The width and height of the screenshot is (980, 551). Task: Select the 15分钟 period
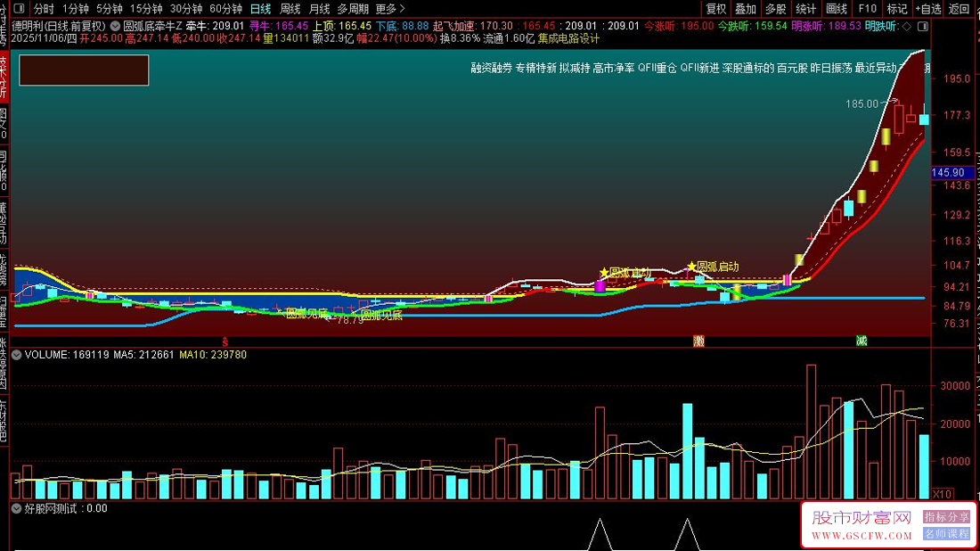coord(145,9)
